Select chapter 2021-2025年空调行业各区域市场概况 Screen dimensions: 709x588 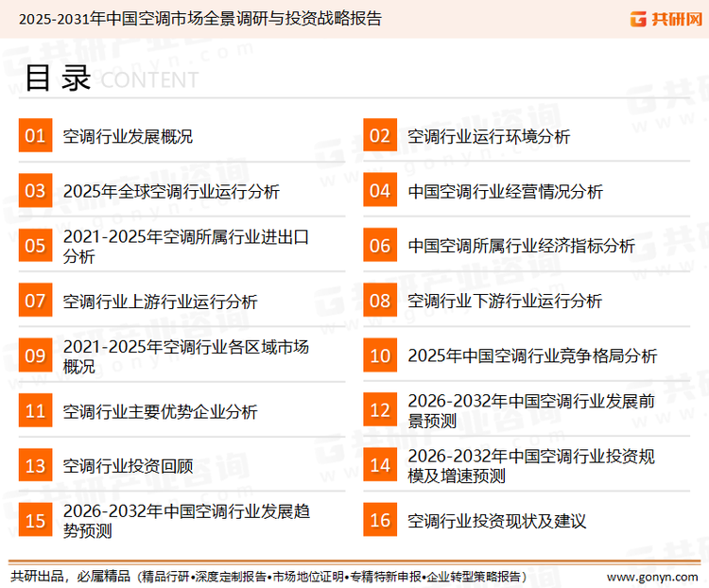(x=186, y=356)
